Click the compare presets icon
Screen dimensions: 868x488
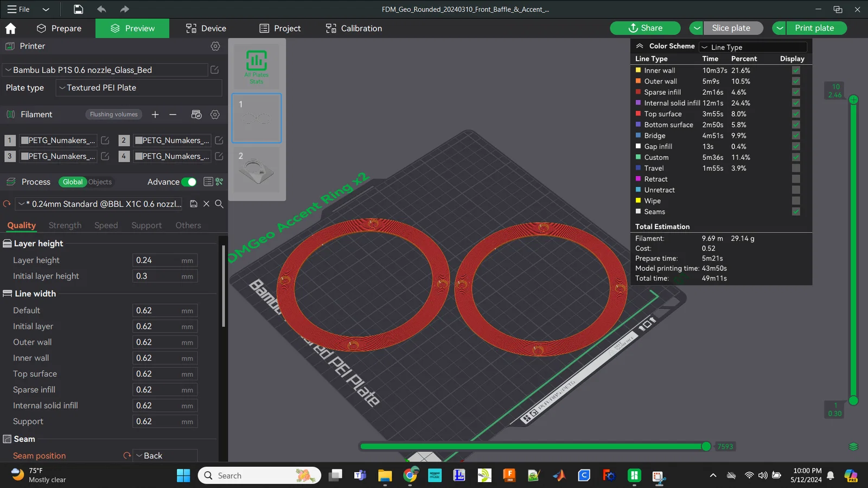(219, 182)
